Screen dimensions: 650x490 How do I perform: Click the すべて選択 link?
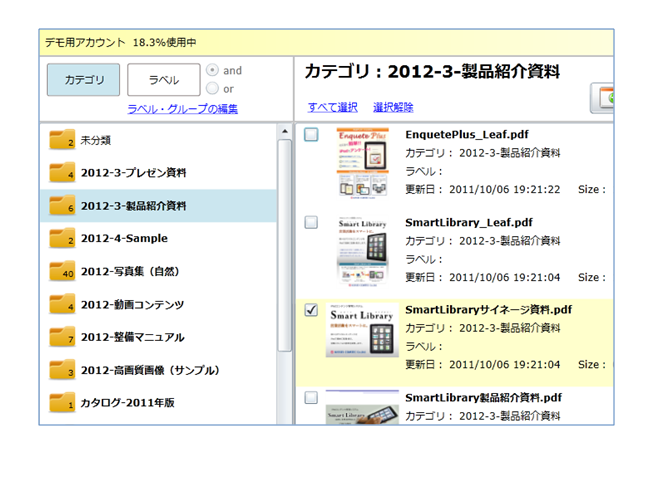coord(332,107)
